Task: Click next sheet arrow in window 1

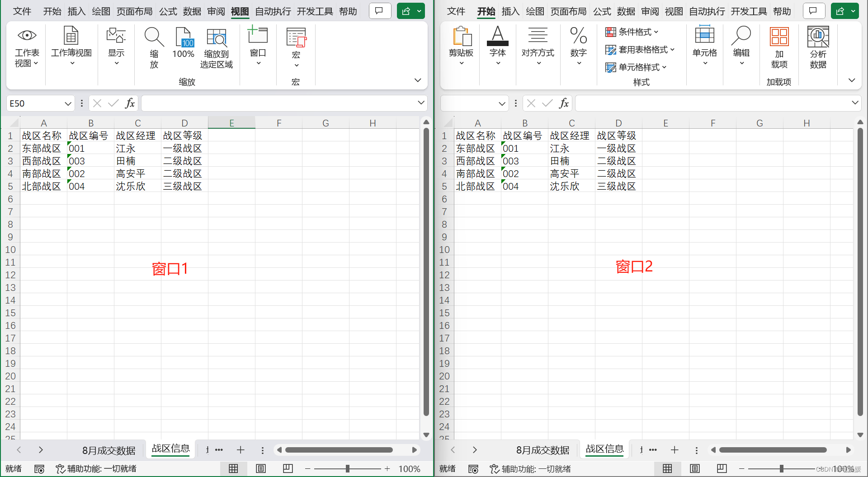Action: tap(41, 450)
